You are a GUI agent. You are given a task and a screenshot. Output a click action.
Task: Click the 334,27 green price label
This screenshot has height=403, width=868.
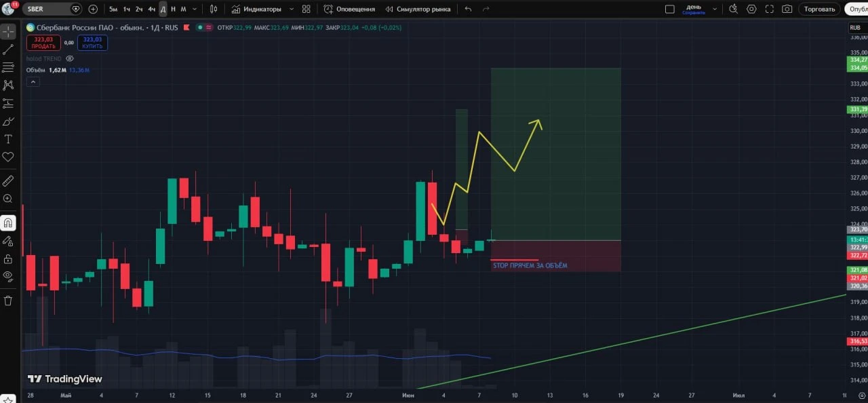pyautogui.click(x=858, y=60)
